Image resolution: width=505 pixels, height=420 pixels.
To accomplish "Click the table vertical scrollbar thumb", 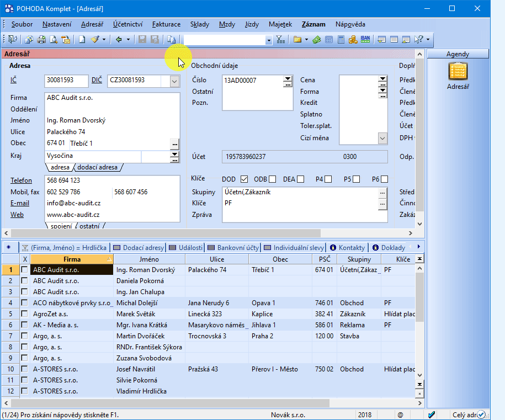I will click(x=419, y=296).
